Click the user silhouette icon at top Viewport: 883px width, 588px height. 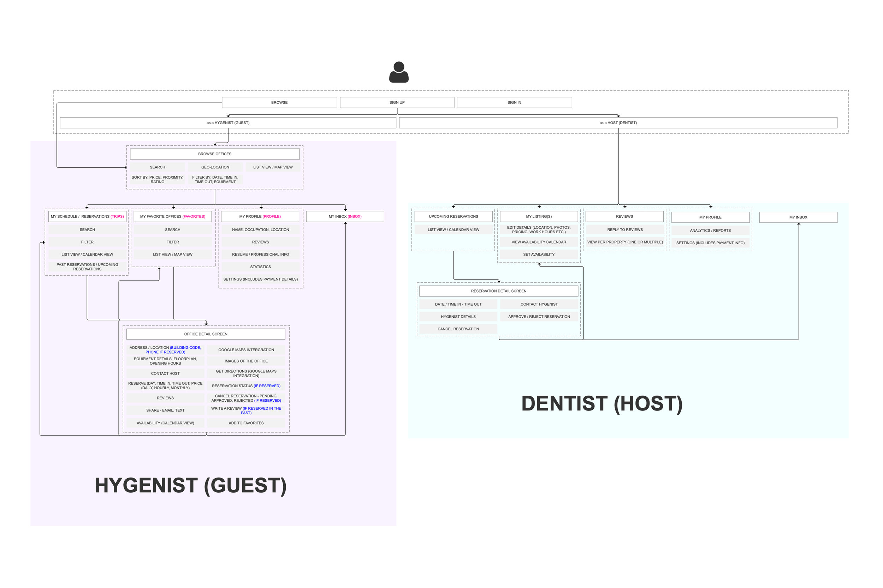point(398,72)
